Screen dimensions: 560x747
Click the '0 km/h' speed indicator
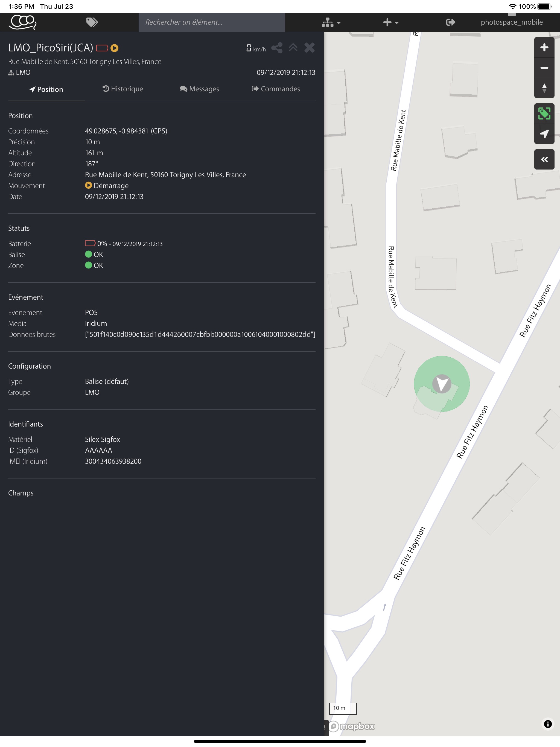pyautogui.click(x=256, y=48)
